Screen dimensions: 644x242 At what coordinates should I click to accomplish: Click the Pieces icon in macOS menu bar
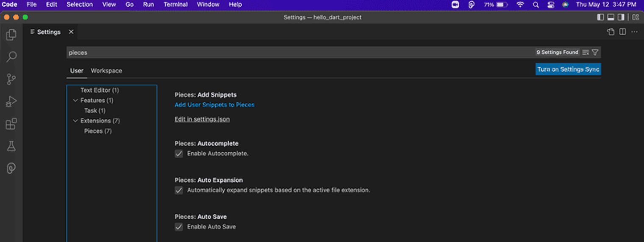pyautogui.click(x=471, y=5)
